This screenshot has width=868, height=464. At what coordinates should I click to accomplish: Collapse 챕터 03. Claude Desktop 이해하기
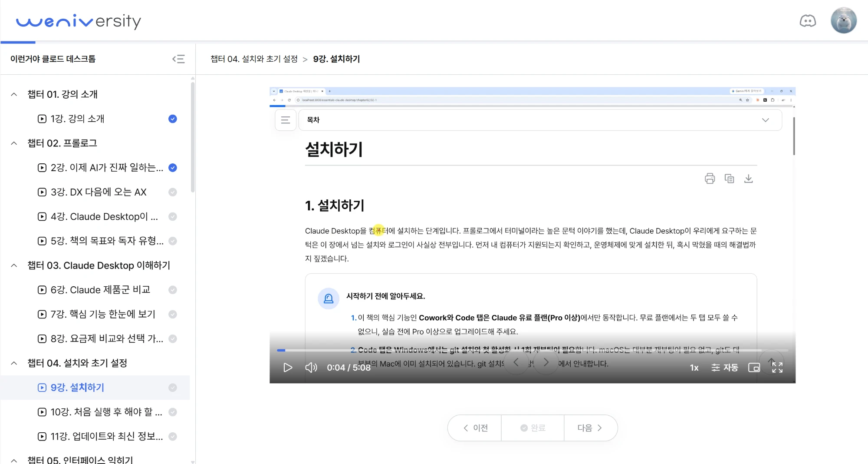[14, 265]
